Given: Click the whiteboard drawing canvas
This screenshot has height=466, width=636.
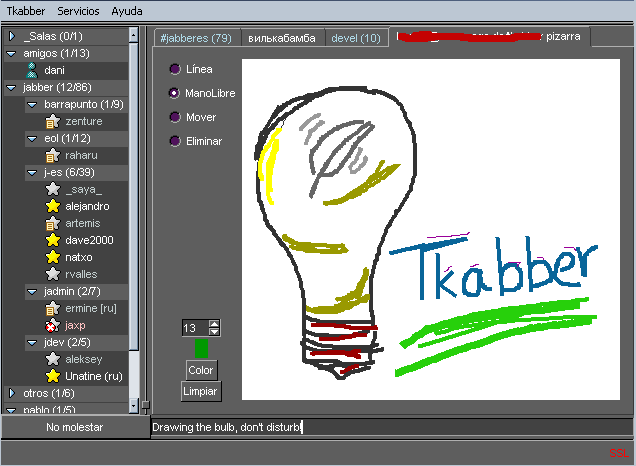Looking at the screenshot, I should click(431, 230).
